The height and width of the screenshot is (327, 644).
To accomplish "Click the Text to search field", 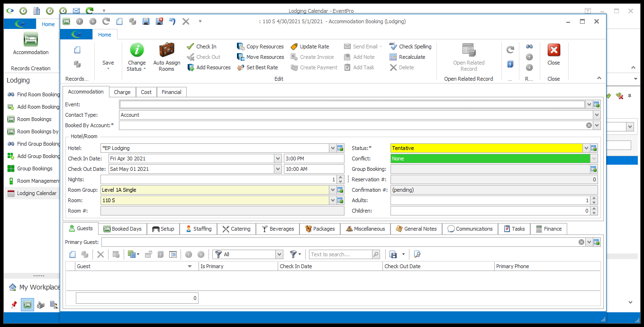I will (341, 254).
